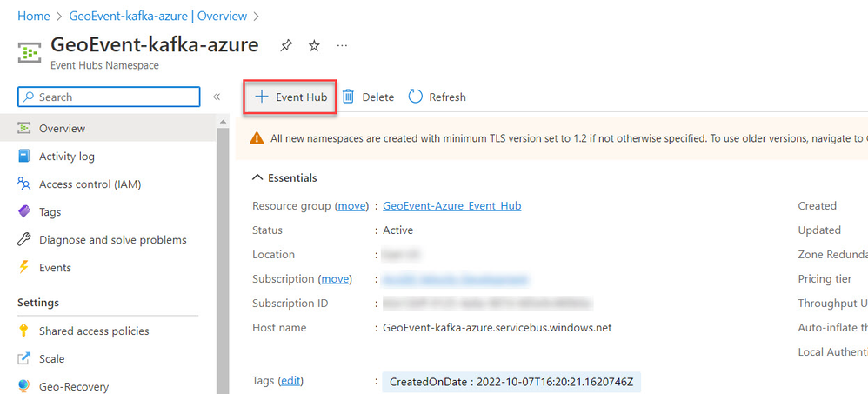The width and height of the screenshot is (868, 394).
Task: Collapse the sidebar with double chevron
Action: tap(217, 97)
